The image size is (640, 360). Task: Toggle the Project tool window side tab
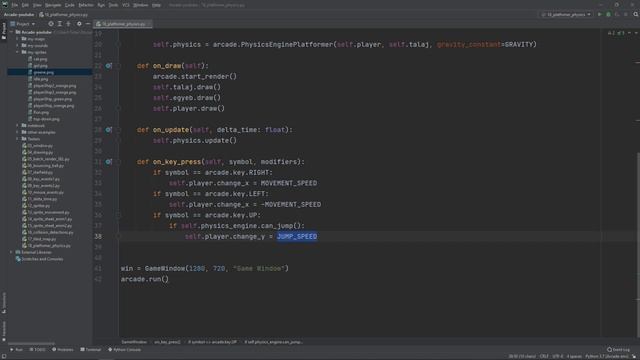(4, 31)
